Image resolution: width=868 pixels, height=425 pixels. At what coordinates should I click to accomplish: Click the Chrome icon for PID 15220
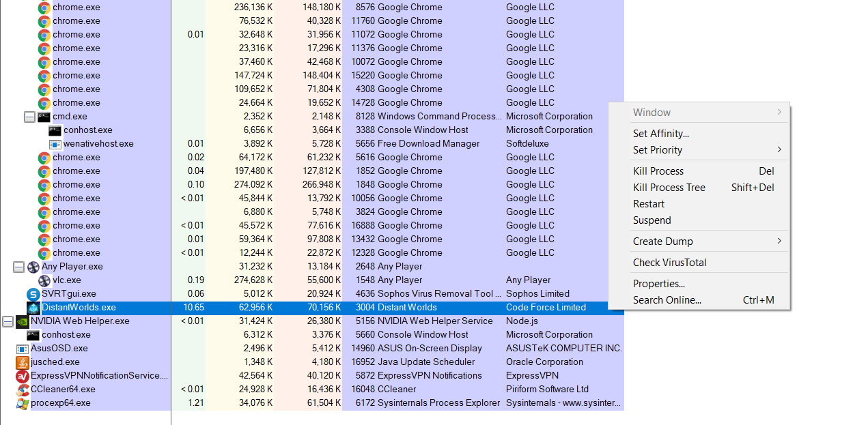click(x=44, y=76)
